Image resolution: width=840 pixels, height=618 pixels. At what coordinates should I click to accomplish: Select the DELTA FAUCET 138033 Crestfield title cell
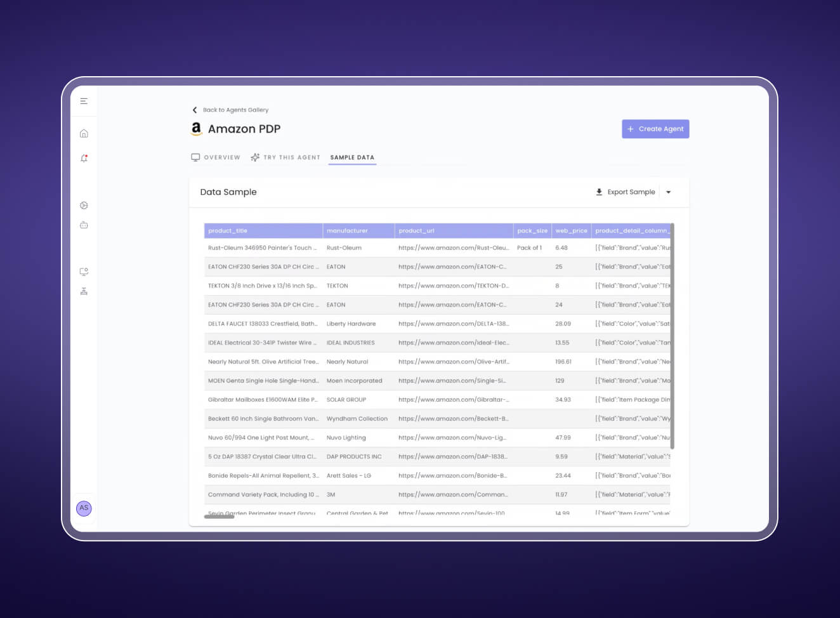click(x=263, y=324)
